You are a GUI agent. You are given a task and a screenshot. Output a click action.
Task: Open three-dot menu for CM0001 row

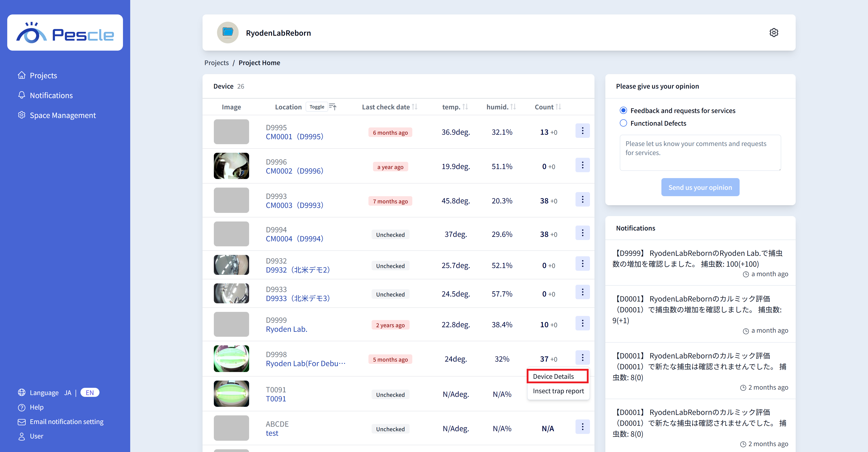click(582, 131)
